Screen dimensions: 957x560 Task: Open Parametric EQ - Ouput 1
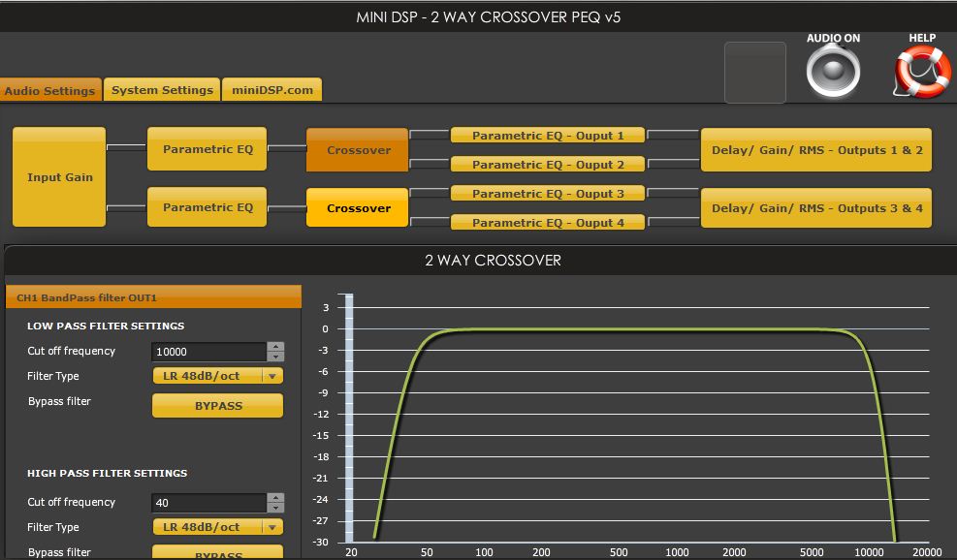pos(548,136)
